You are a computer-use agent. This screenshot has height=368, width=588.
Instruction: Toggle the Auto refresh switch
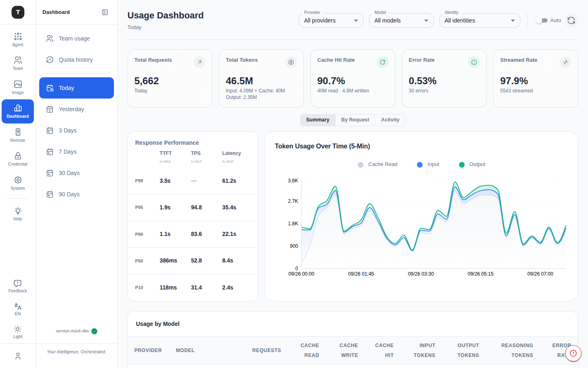click(x=541, y=20)
